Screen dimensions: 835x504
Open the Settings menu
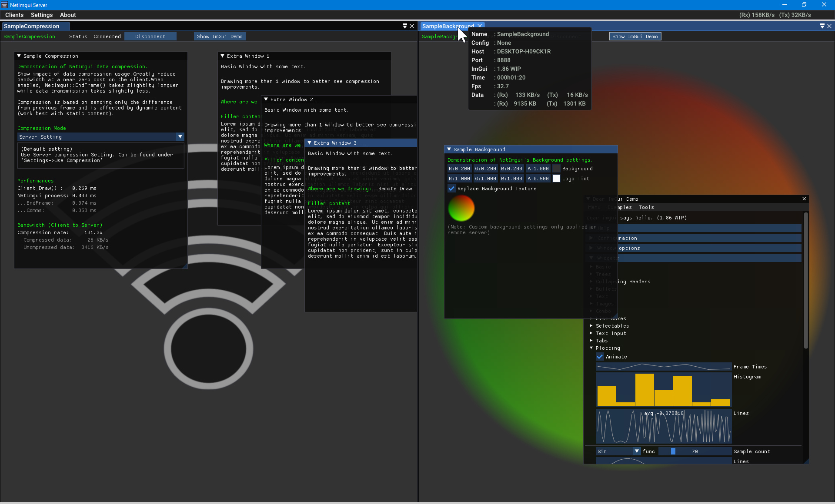pyautogui.click(x=42, y=15)
